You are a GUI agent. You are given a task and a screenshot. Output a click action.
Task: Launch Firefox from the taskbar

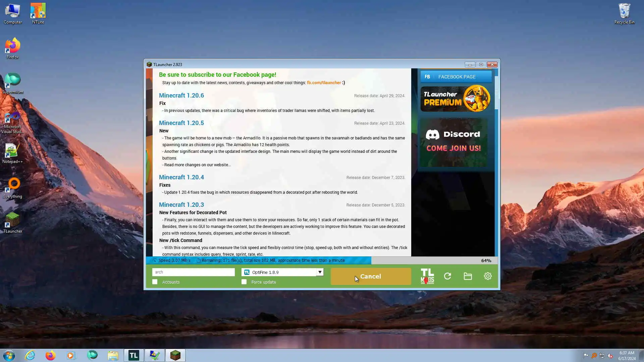50,355
